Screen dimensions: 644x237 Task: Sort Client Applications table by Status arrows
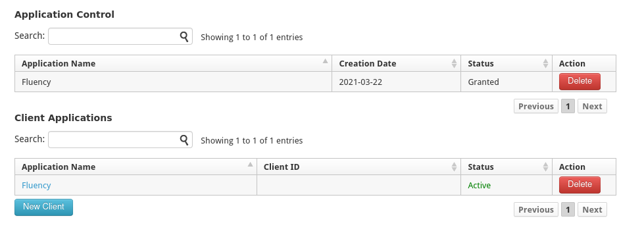coord(545,167)
